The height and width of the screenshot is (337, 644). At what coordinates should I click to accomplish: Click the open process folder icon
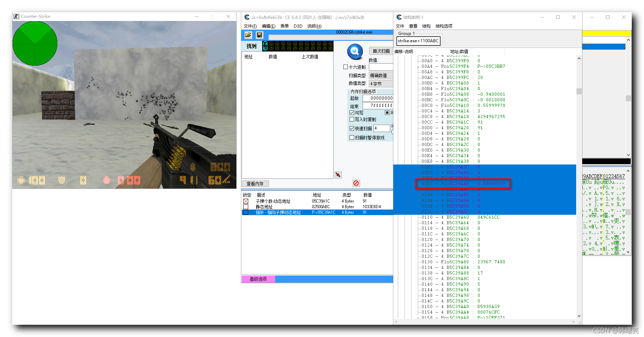coord(248,35)
